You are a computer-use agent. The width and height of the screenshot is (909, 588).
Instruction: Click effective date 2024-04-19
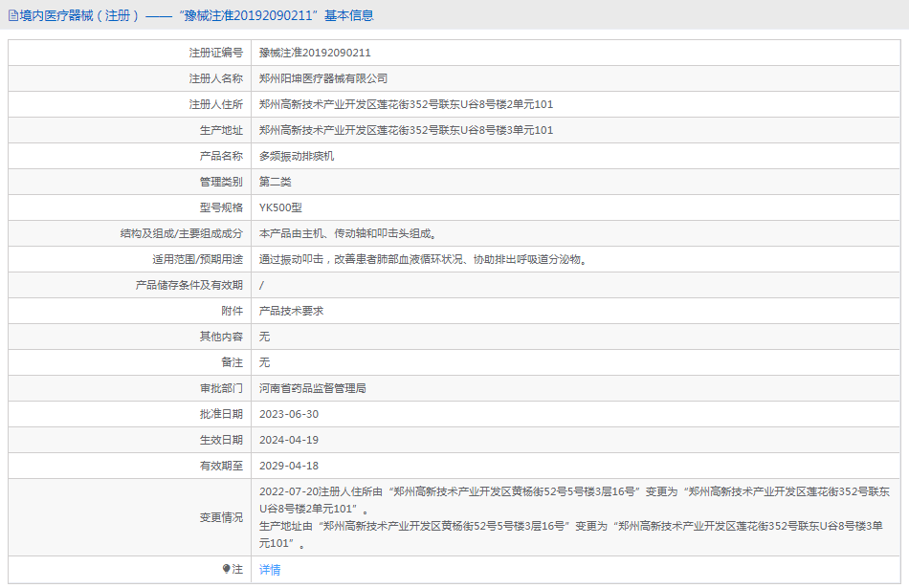pyautogui.click(x=288, y=440)
